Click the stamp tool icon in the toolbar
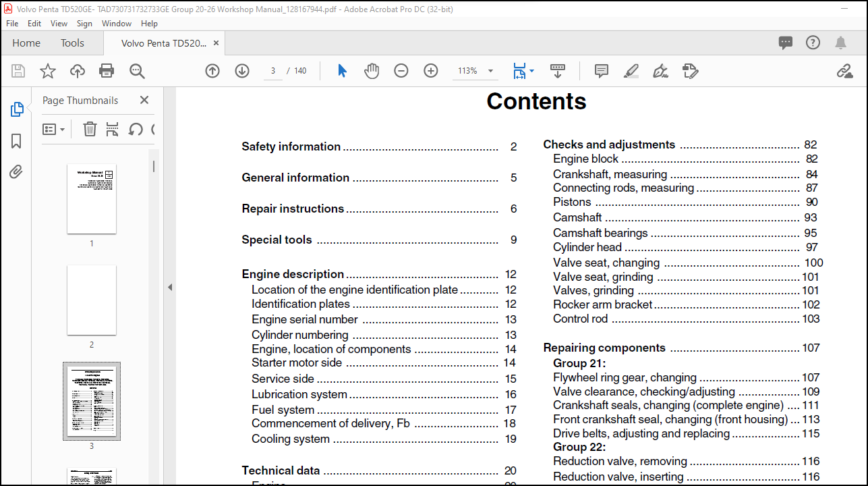Screen dimensions: 868x486 coord(690,71)
